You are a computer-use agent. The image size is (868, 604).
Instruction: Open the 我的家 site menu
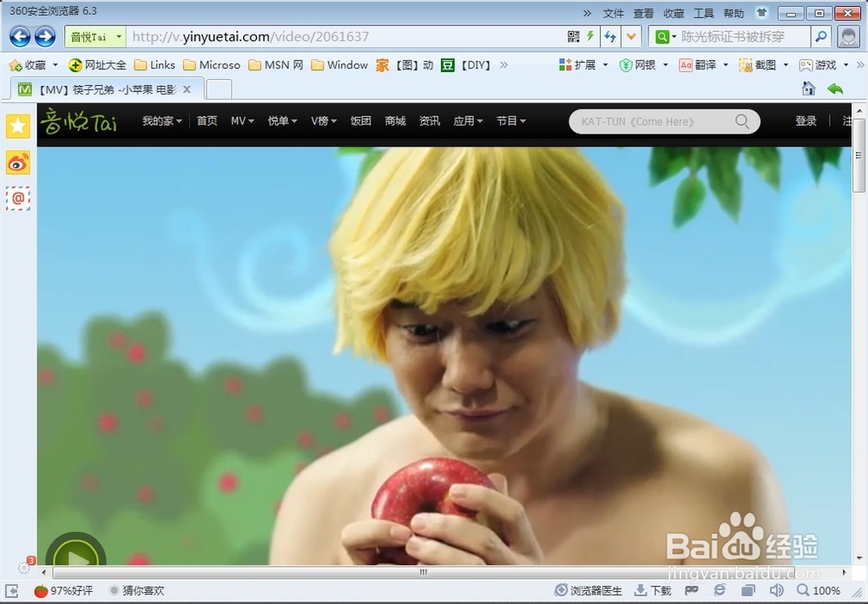coord(161,121)
